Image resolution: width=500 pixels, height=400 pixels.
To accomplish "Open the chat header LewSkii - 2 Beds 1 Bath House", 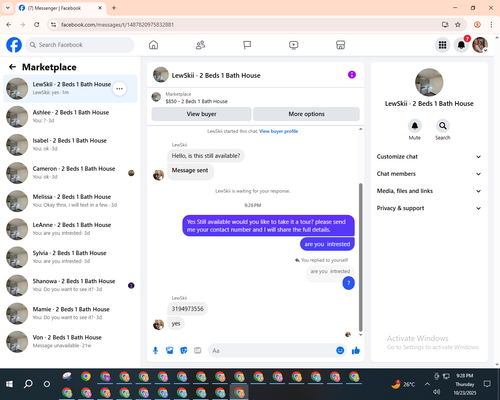I will point(216,75).
